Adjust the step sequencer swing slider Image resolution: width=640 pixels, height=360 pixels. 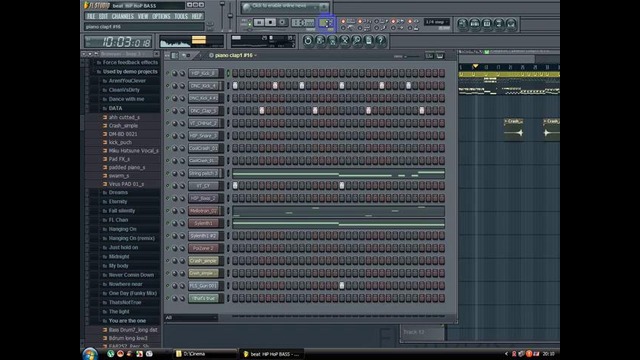tap(412, 56)
